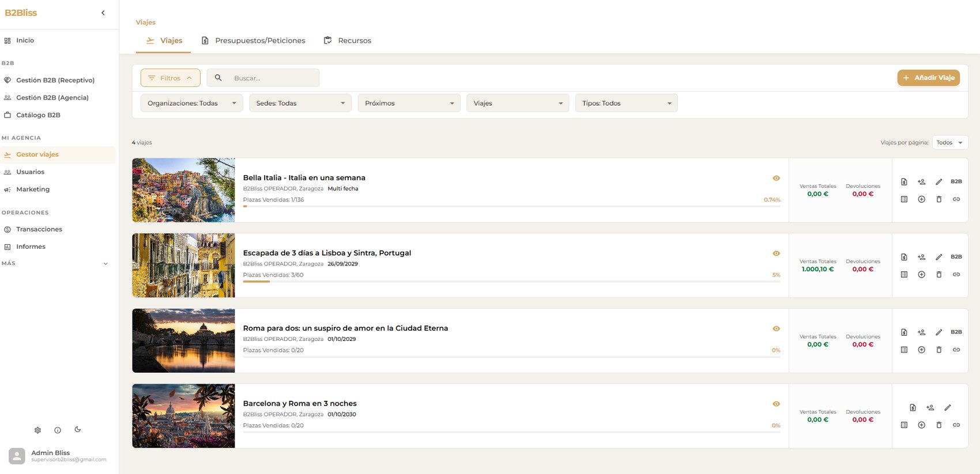Toggle visibility eye of Barcelona y Roma trip

point(776,404)
